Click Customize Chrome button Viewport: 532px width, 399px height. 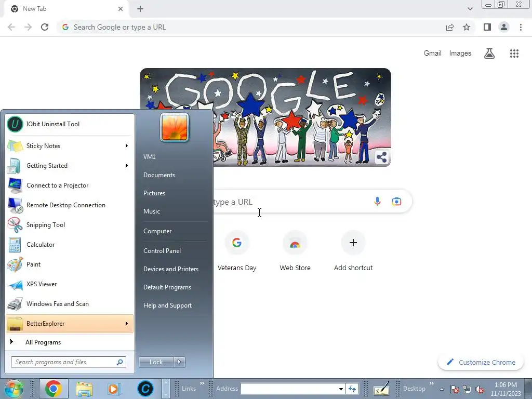(481, 362)
